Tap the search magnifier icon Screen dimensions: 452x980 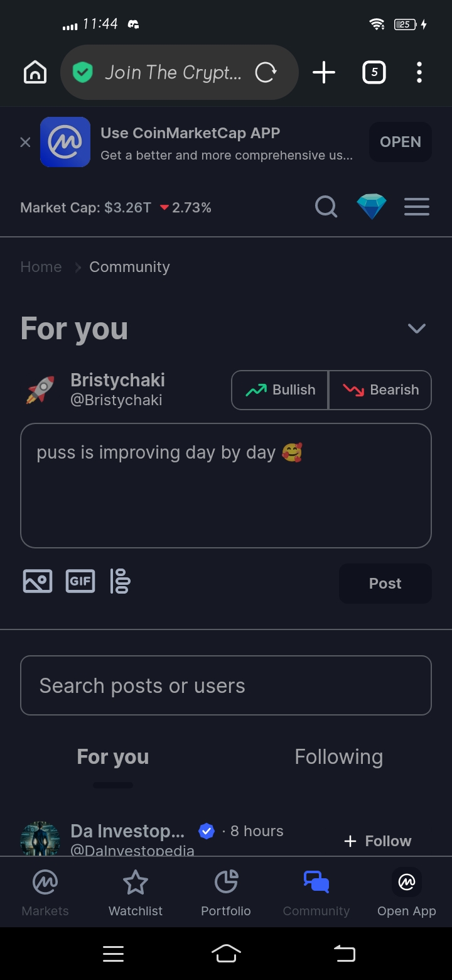coord(326,207)
